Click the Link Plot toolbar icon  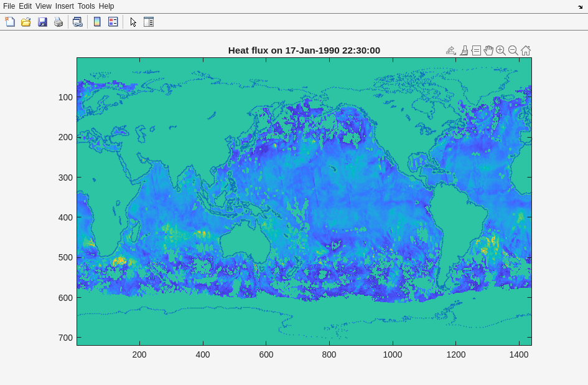tap(77, 22)
